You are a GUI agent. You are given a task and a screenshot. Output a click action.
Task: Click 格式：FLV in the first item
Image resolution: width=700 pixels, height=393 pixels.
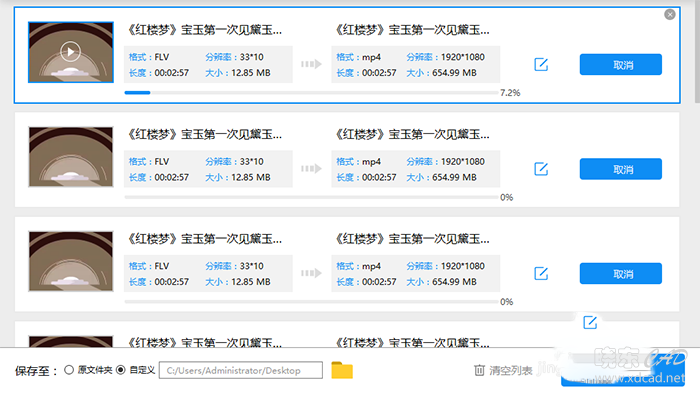tap(149, 57)
